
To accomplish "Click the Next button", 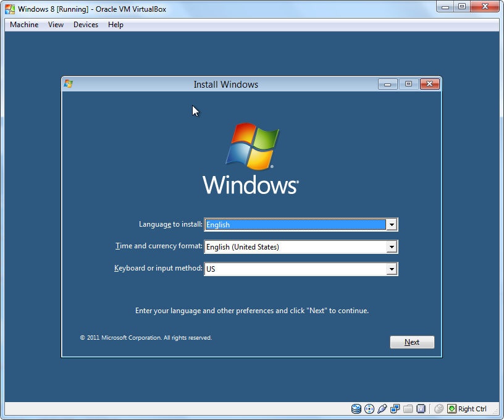I will coord(412,342).
